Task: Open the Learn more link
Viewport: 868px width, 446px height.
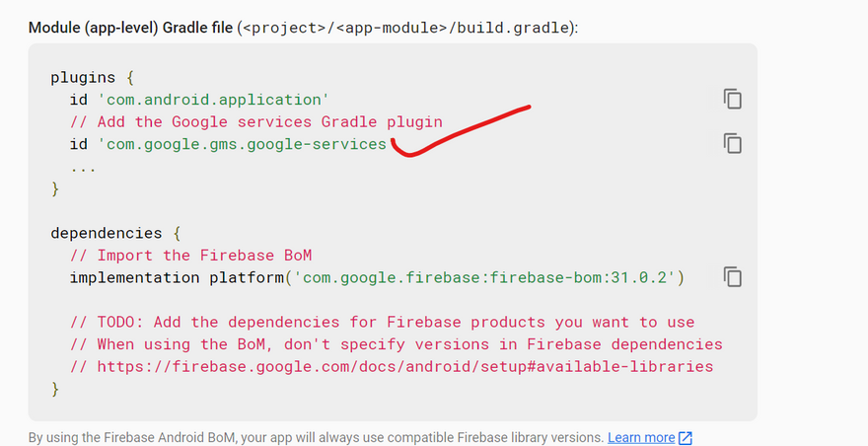Action: tap(641, 438)
